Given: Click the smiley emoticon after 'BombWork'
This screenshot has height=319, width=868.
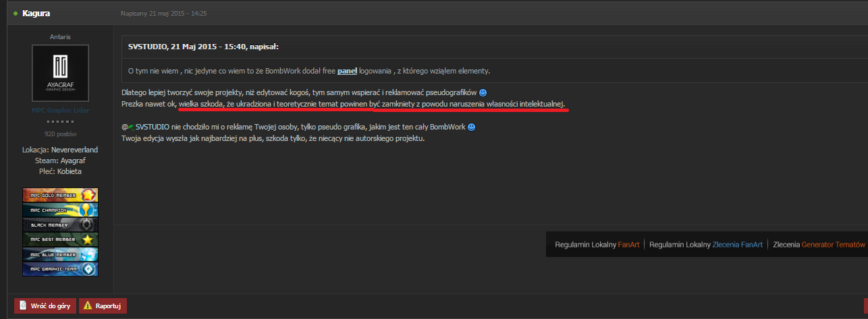Looking at the screenshot, I should point(471,127).
